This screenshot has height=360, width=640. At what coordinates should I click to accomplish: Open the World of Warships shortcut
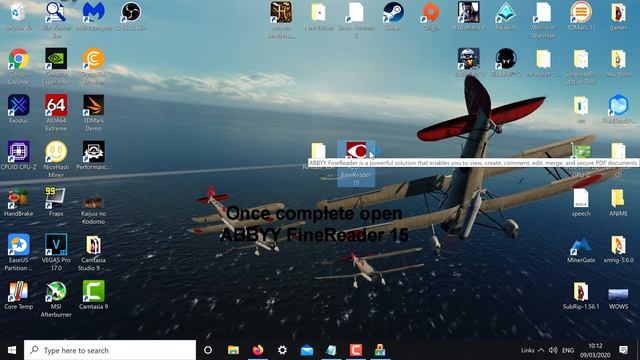pyautogui.click(x=543, y=20)
